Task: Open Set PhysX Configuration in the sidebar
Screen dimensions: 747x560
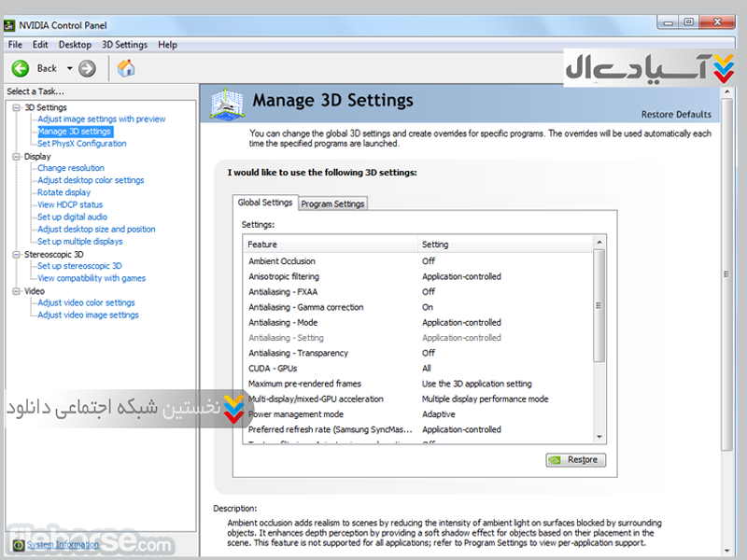Action: [x=82, y=144]
